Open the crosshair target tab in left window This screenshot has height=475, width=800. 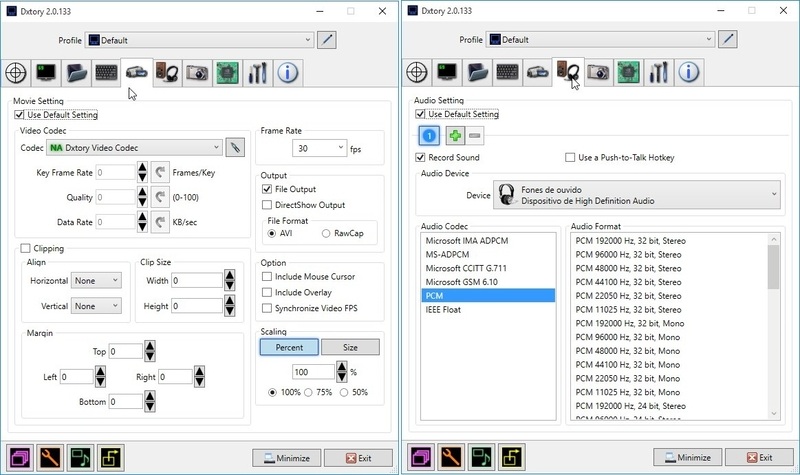(16, 73)
